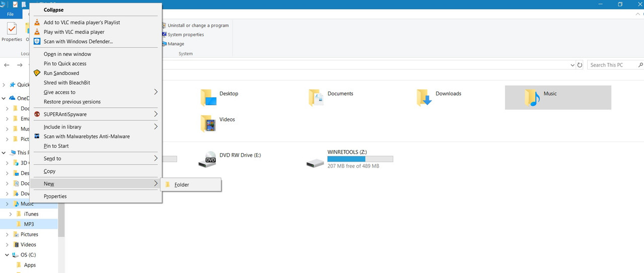Click the OS (C:) drive icon in tree
Screen dimensions: 644x273
tap(16, 255)
